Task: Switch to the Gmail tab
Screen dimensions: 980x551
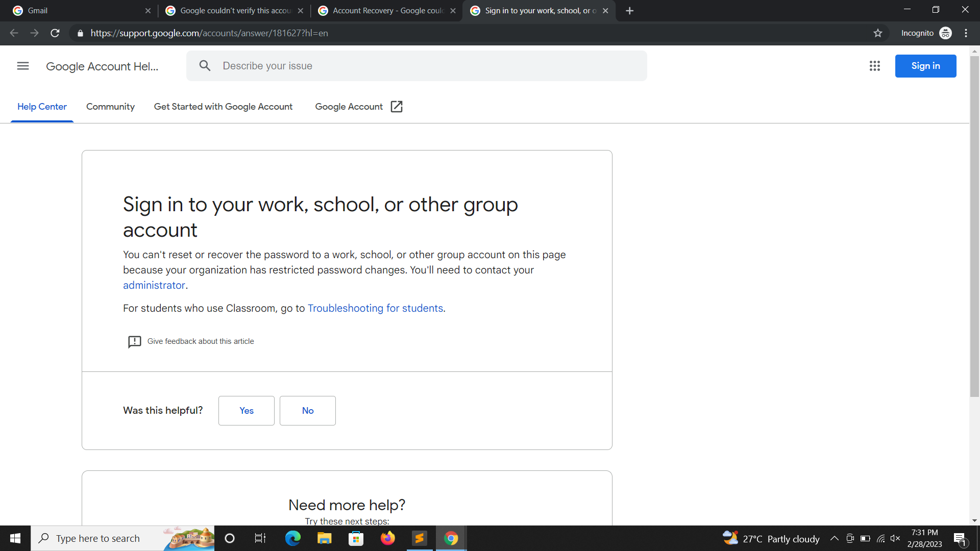Action: point(77,11)
